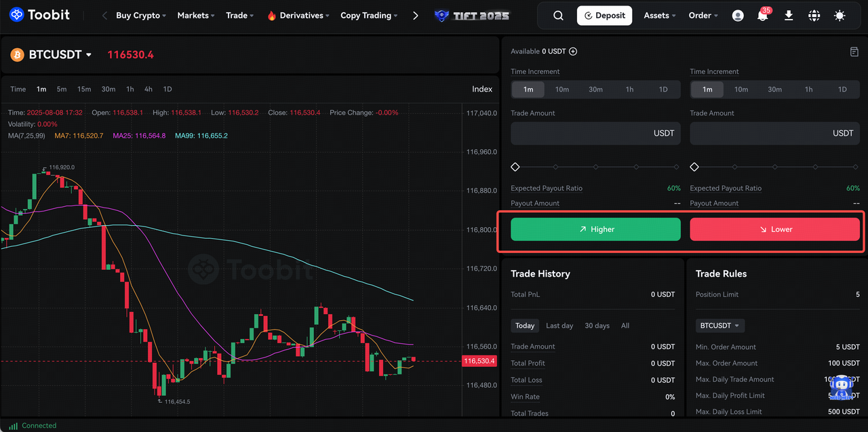Switch chart to Time view
Screen dimensions: 868x432
pyautogui.click(x=18, y=89)
